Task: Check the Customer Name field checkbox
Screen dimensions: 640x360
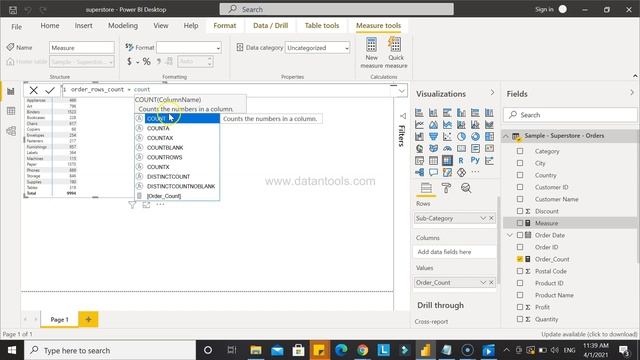Action: [520, 199]
